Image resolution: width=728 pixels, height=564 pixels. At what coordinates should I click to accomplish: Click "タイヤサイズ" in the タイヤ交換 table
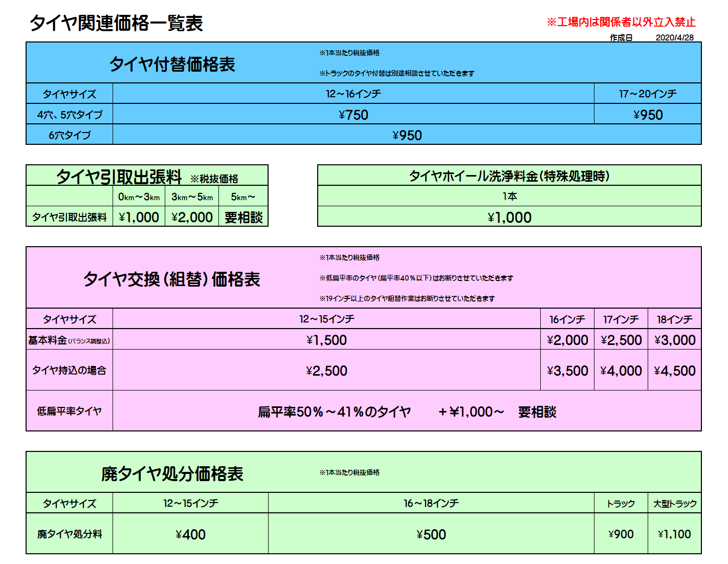tap(70, 319)
